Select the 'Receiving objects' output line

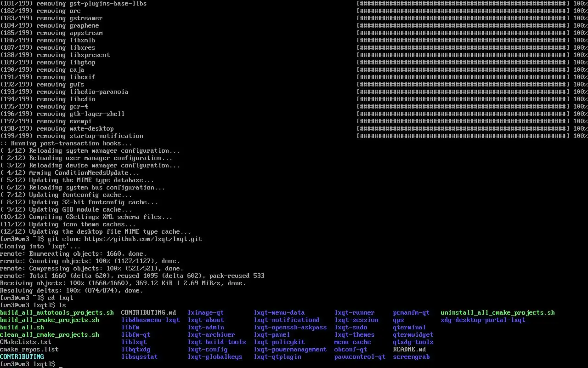tap(123, 283)
